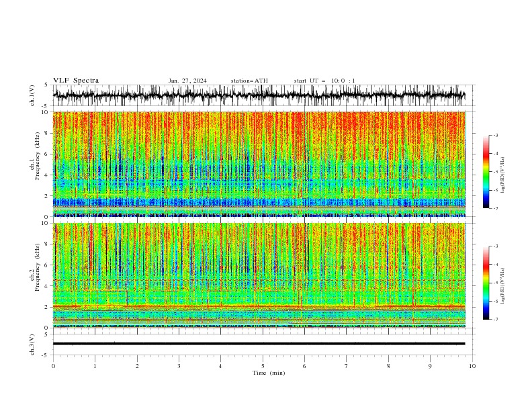This screenshot has width=532, height=411.
Task: Click the ch.2 spectrogram color scale bar
Action: pyautogui.click(x=486, y=283)
